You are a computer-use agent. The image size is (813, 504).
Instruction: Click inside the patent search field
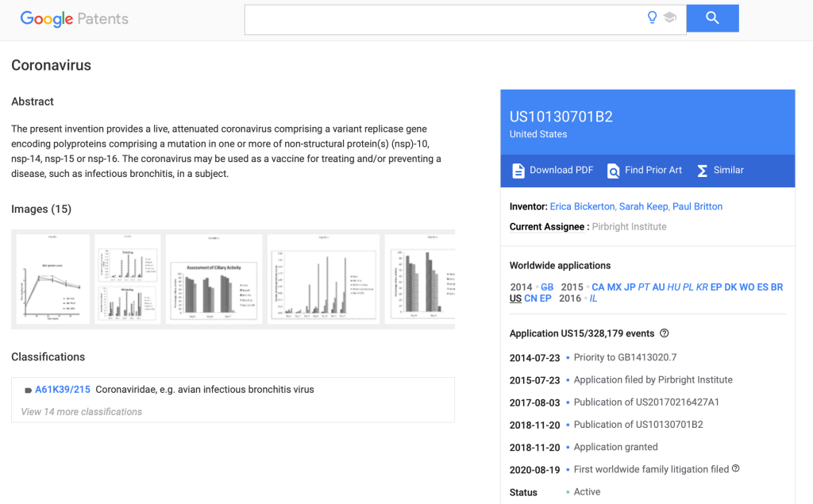(445, 19)
